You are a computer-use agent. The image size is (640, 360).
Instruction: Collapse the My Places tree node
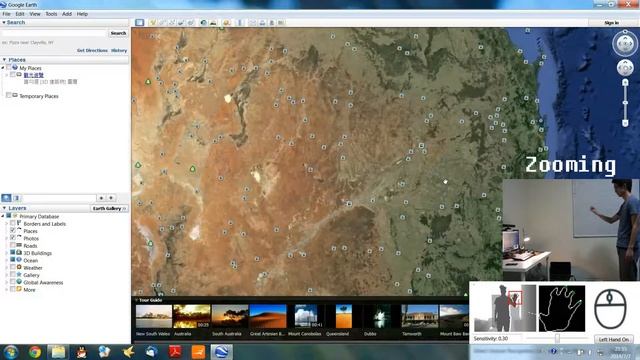click(3, 68)
